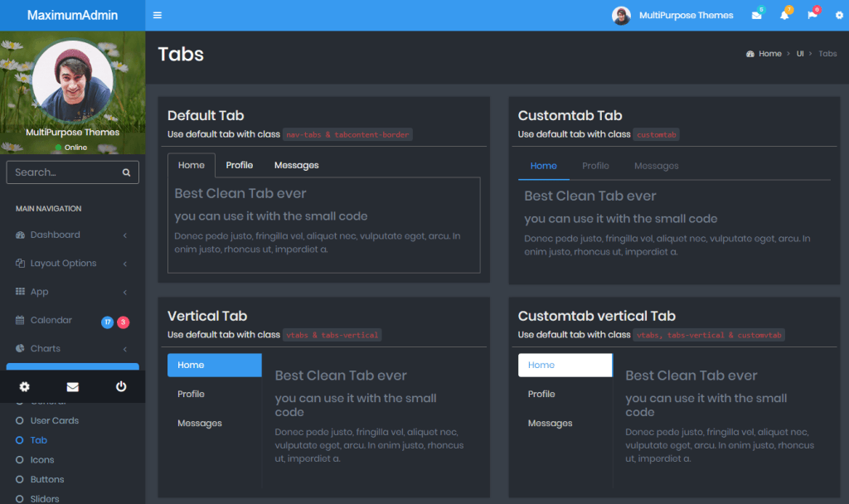
Task: Click the blue Calendar badge 17
Action: coord(108,322)
